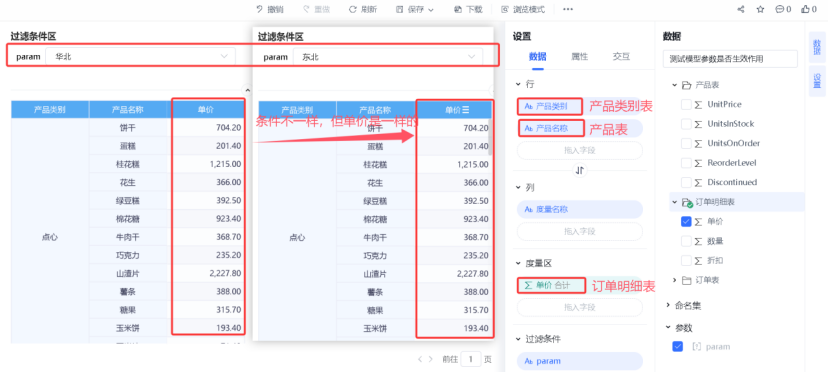Click the 产品类别 header in 华北 table
Viewport: 829px width, 372px height.
[50, 110]
